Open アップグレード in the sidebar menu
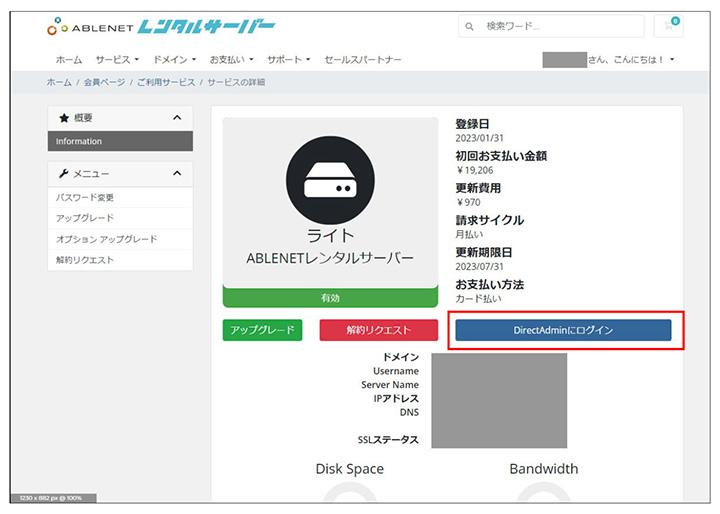 pyautogui.click(x=120, y=218)
